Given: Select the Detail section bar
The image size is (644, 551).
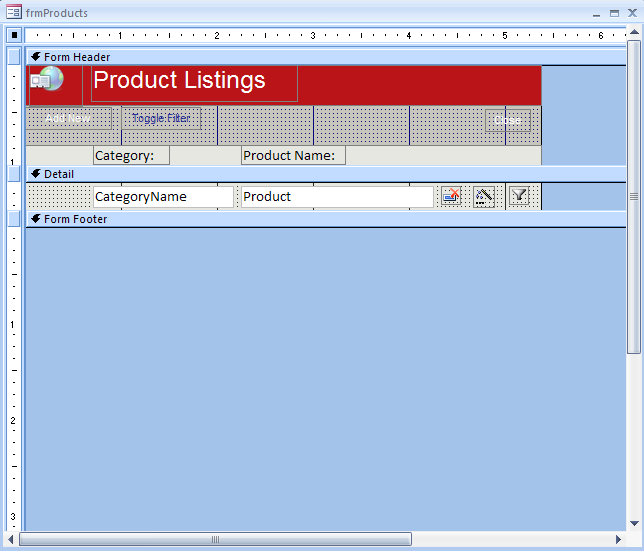Looking at the screenshot, I should tap(326, 174).
